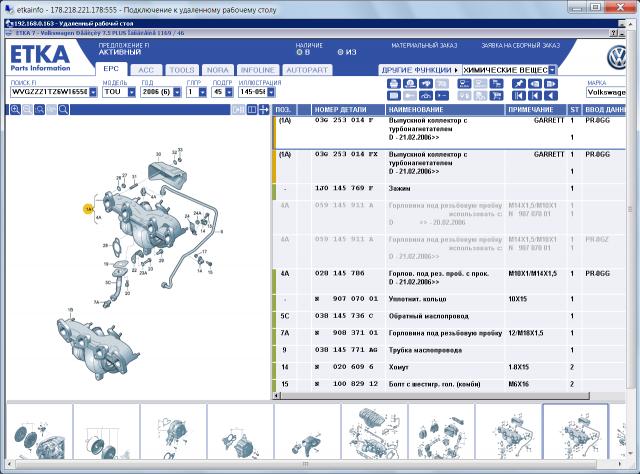Click the first illustration thumbnail at bottom left
The width and height of the screenshot is (640, 474).
[x=39, y=431]
